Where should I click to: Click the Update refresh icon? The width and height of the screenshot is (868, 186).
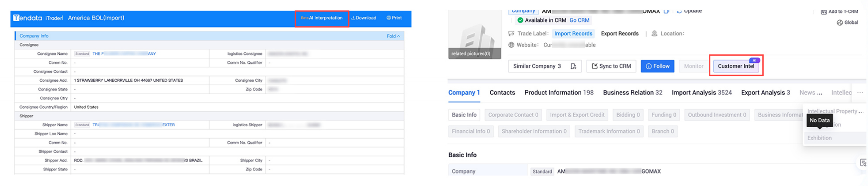coord(679,10)
